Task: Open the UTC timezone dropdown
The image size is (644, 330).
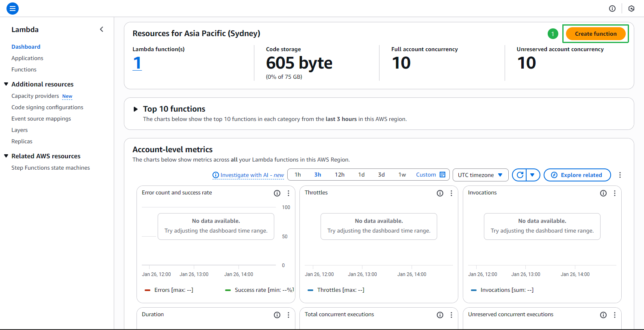Action: coord(480,175)
